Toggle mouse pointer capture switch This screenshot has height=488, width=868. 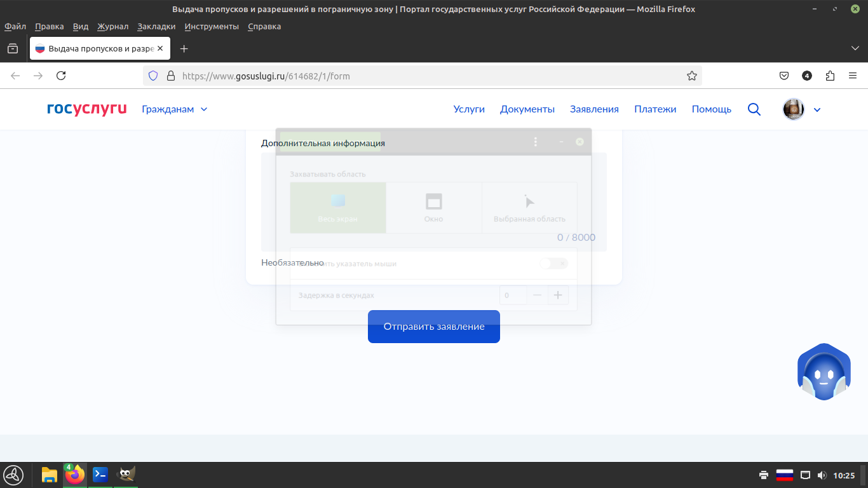click(553, 263)
